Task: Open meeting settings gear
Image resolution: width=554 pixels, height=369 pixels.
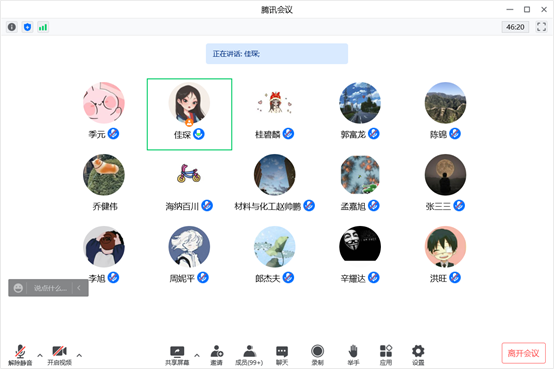Action: tap(418, 356)
